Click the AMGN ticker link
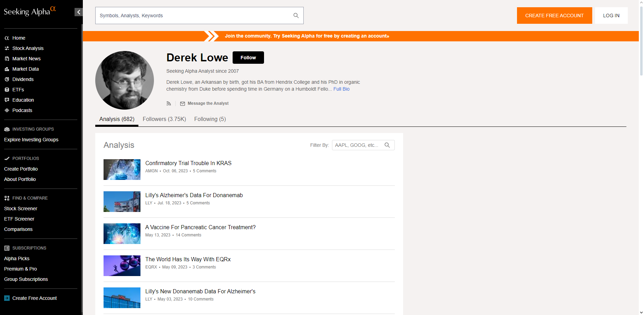 click(152, 171)
